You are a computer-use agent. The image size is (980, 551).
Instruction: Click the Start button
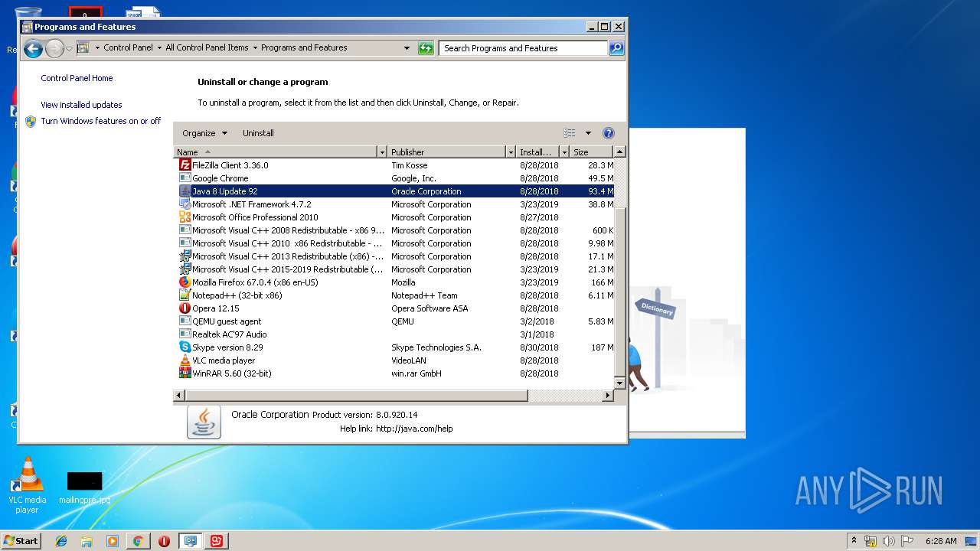(21, 541)
